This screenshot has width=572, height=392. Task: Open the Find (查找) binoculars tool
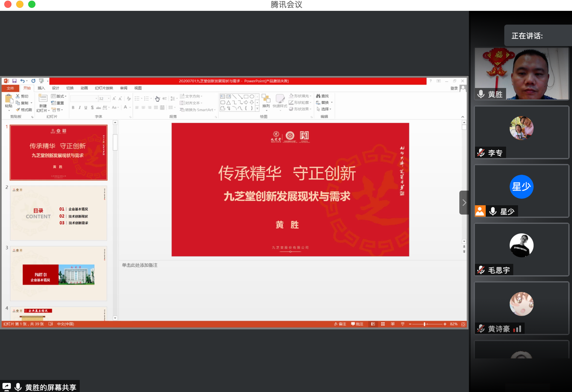coord(323,96)
